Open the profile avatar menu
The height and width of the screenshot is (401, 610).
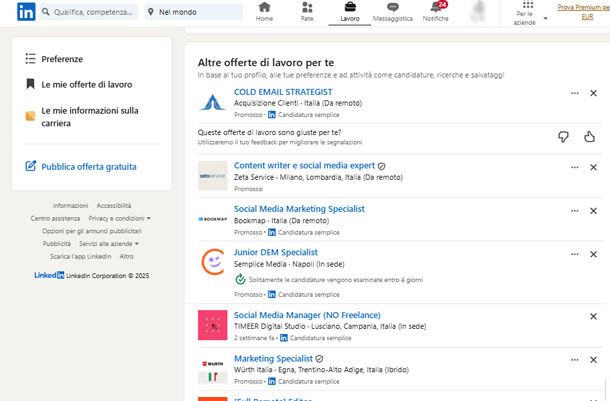tap(478, 11)
